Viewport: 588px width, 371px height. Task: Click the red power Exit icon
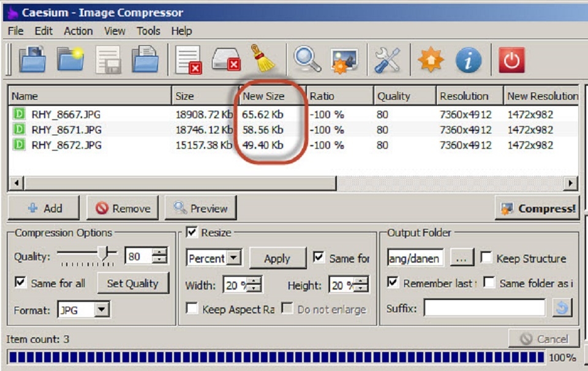(x=512, y=60)
